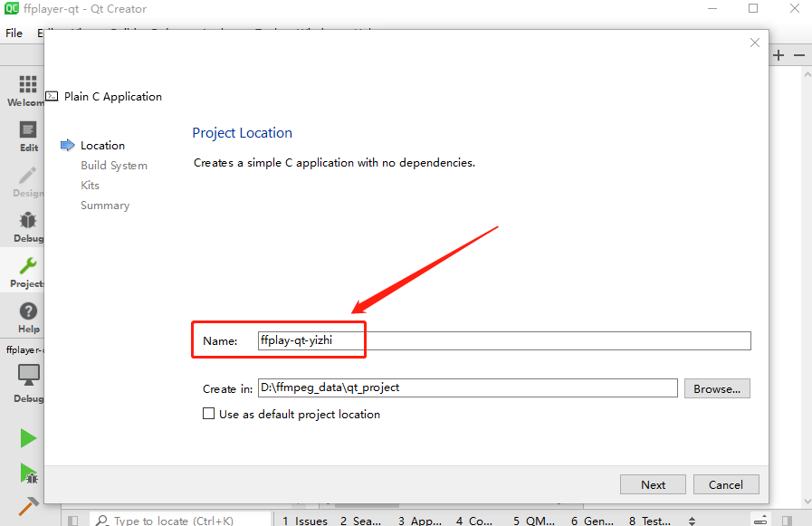Start debugging with Run-and-bug icon
Image resolution: width=812 pixels, height=526 pixels.
tap(28, 473)
